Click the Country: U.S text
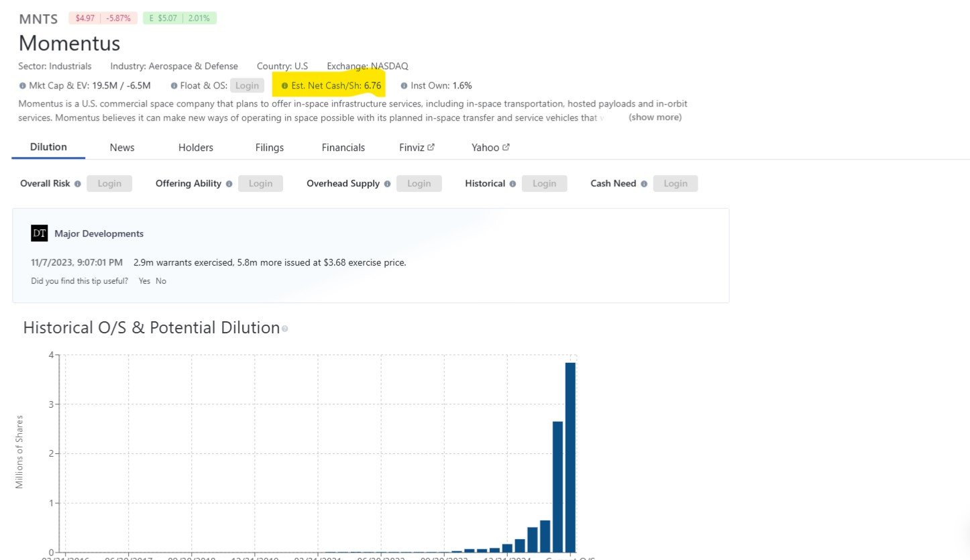The image size is (970, 560). point(282,66)
